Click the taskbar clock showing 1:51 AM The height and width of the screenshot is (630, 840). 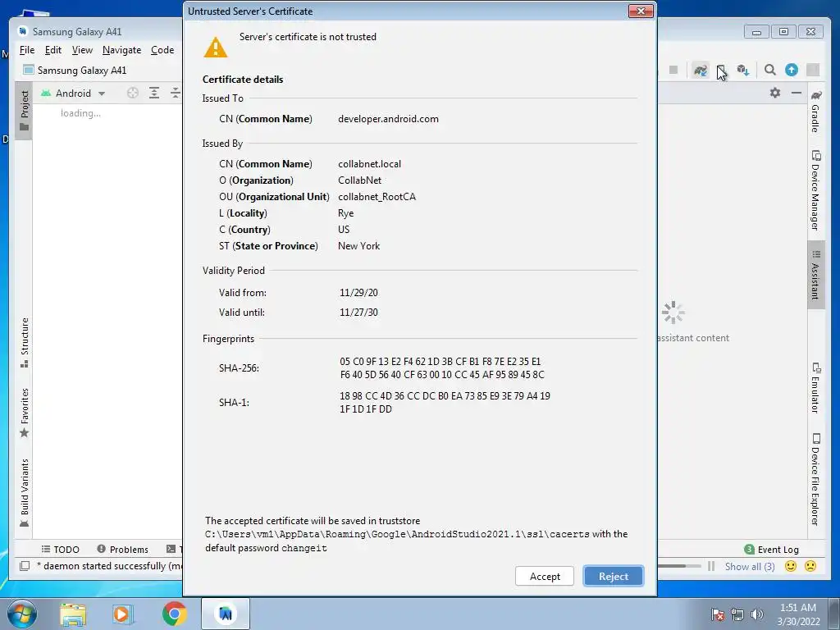coord(798,614)
